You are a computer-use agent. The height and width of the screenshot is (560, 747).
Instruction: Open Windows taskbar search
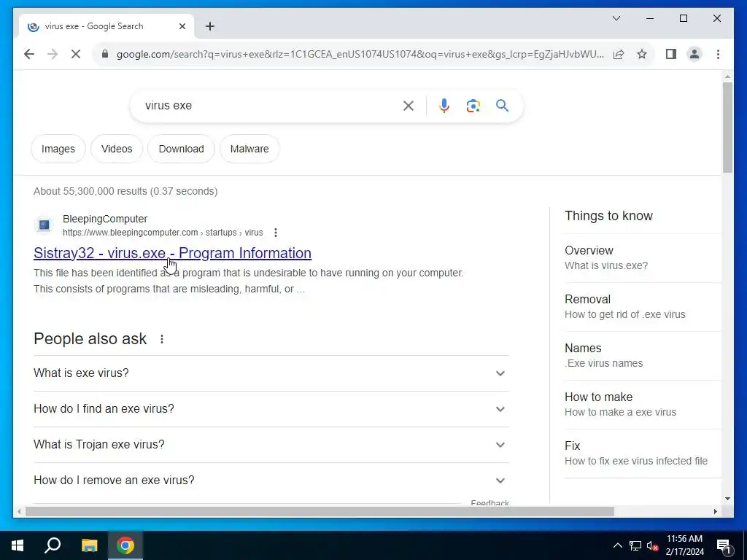click(x=53, y=545)
